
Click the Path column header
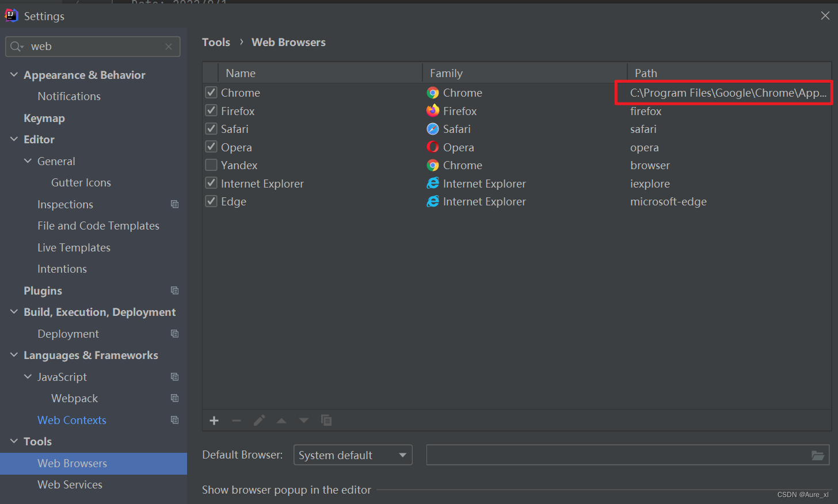(729, 73)
